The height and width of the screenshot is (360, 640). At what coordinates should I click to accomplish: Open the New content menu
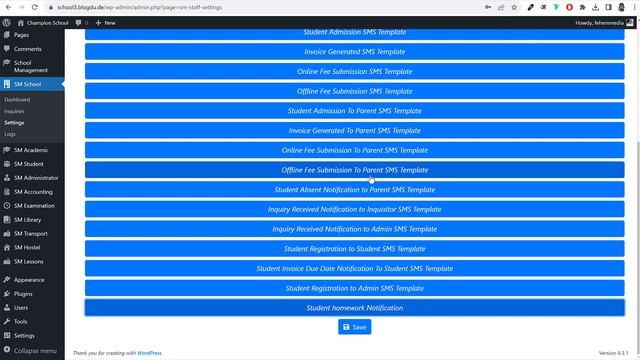(x=105, y=23)
